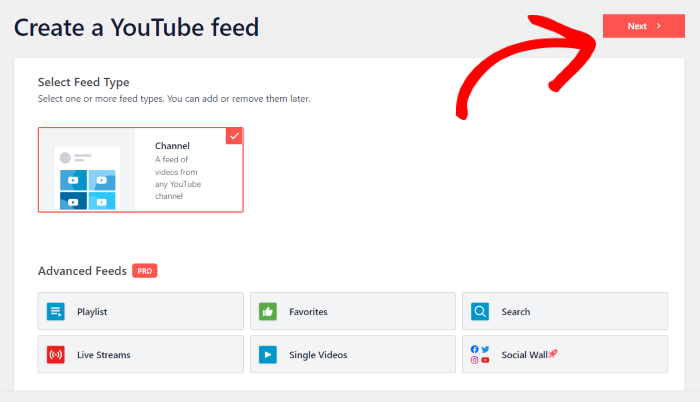The image size is (700, 402).
Task: Click the Single Videos play icon
Action: click(268, 355)
